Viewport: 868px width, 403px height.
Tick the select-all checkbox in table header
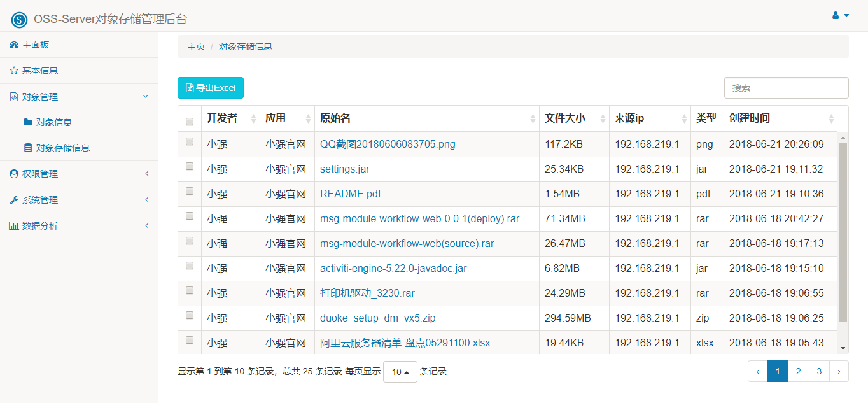(190, 121)
